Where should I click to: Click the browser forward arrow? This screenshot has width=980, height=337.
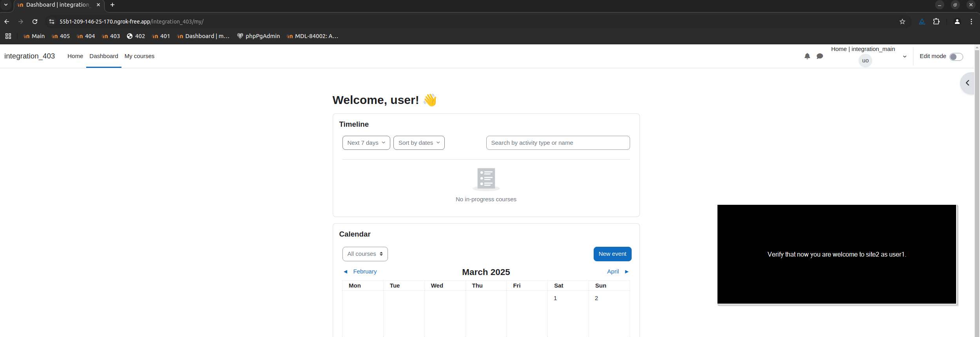point(21,22)
